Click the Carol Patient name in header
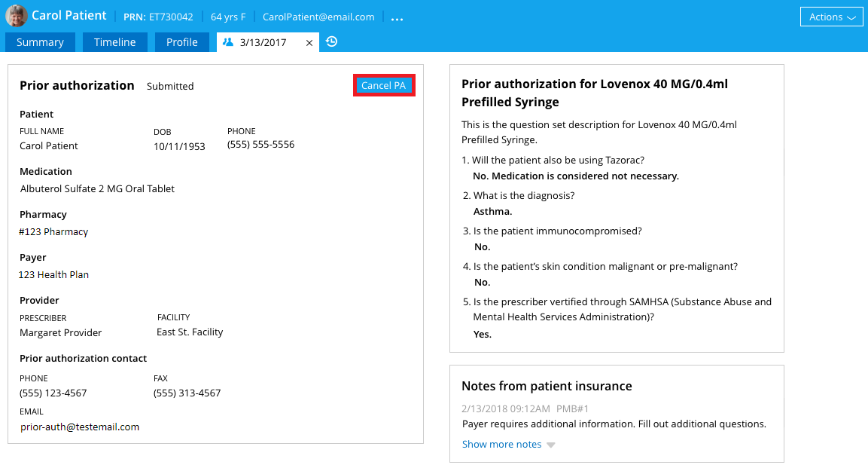The height and width of the screenshot is (468, 868). point(69,16)
